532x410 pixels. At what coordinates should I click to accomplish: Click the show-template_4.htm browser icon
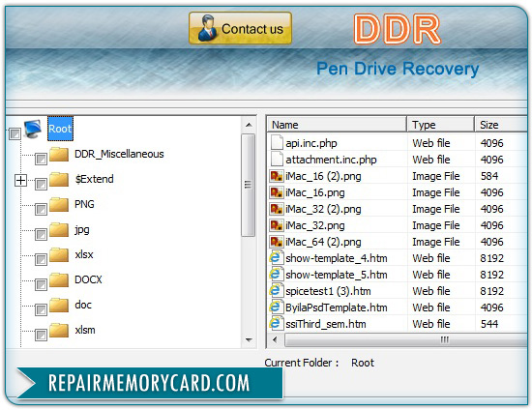click(x=277, y=258)
